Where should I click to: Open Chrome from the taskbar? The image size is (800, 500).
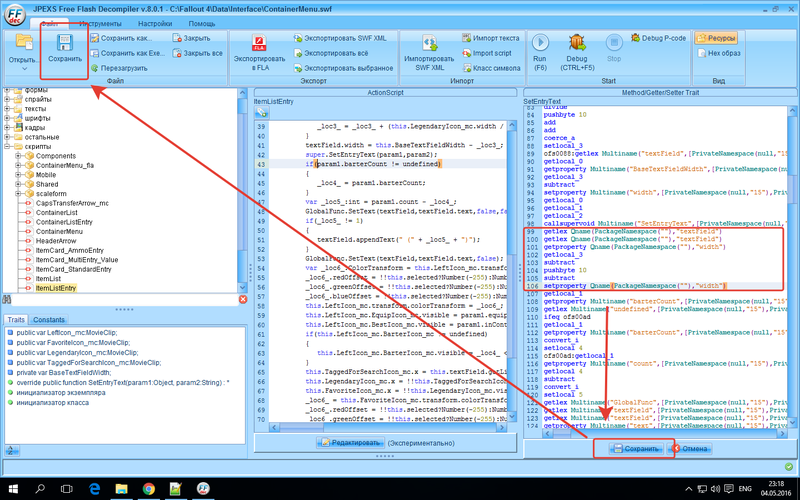point(148,489)
